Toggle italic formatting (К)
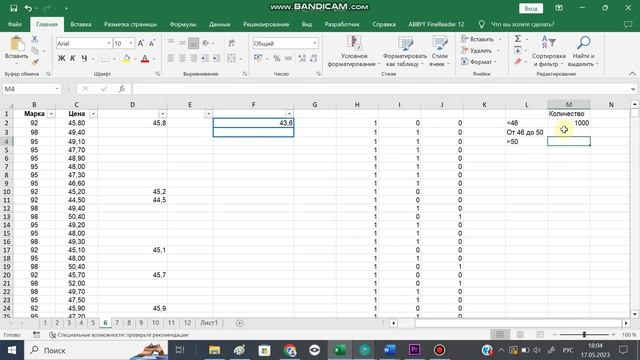Screen dimensions: 640x360 (73, 58)
